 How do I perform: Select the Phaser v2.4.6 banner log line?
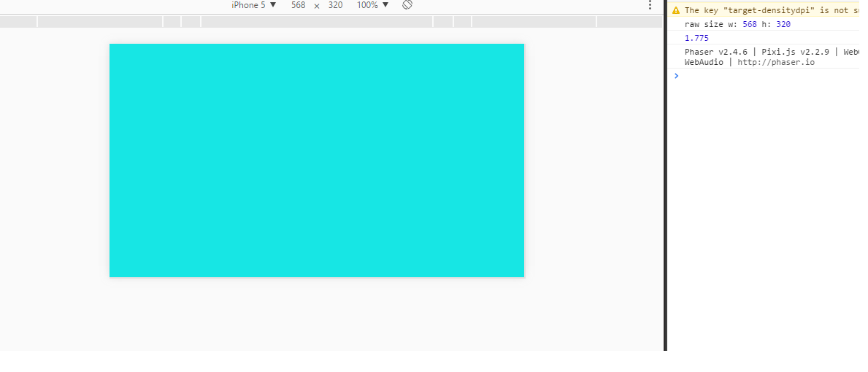[x=772, y=57]
